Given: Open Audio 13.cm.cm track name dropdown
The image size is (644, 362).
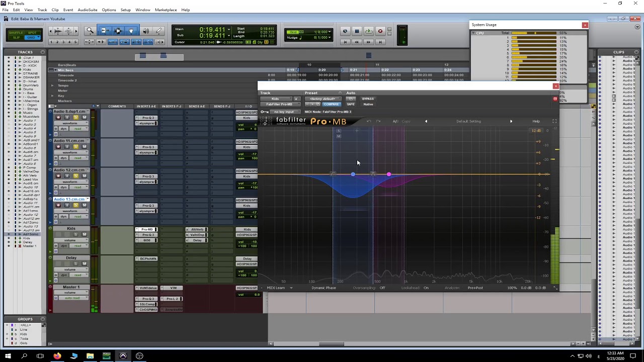Looking at the screenshot, I should (88, 200).
